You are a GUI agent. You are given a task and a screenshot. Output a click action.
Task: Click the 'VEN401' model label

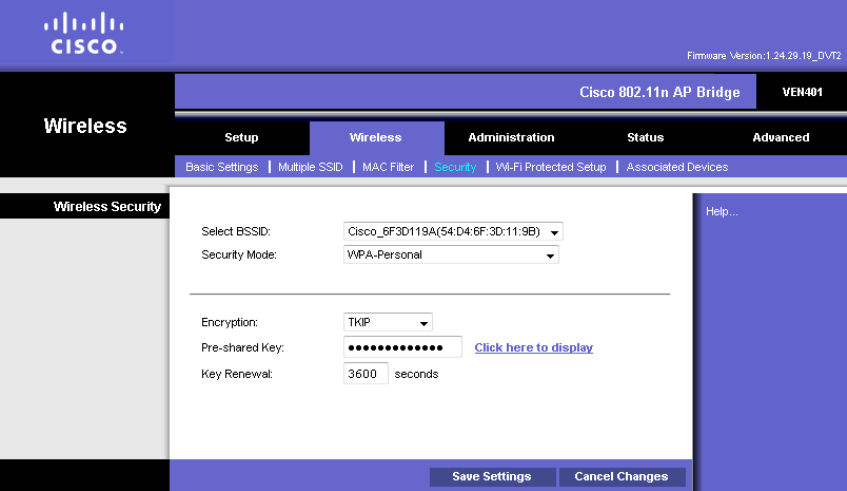pos(802,92)
